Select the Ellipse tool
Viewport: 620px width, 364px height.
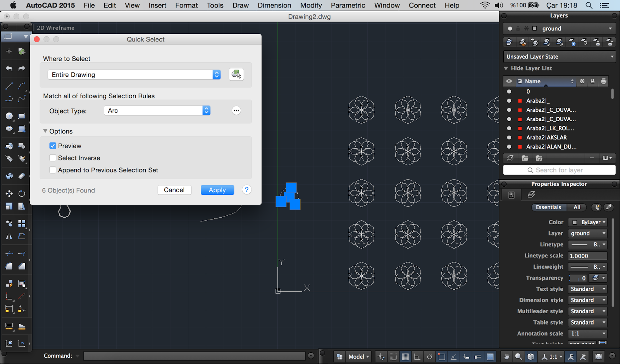9,129
